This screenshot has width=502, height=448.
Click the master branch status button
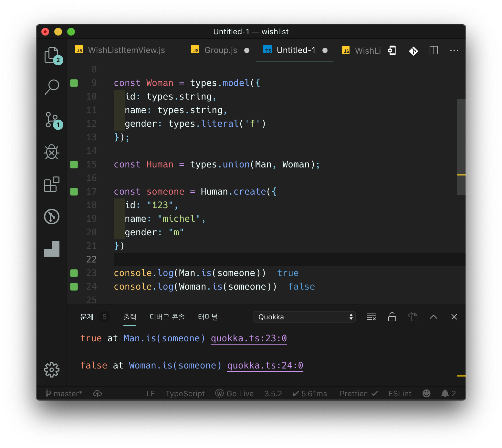[x=64, y=394]
